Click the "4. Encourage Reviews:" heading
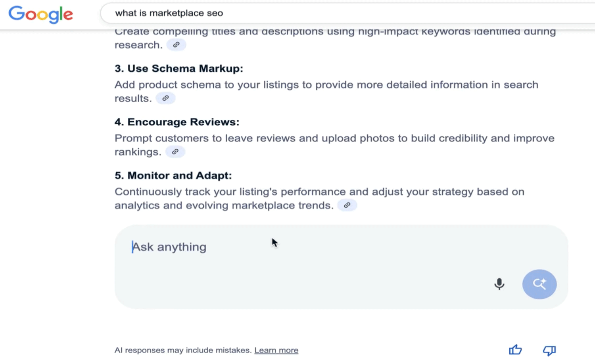The image size is (595, 364). (x=177, y=122)
